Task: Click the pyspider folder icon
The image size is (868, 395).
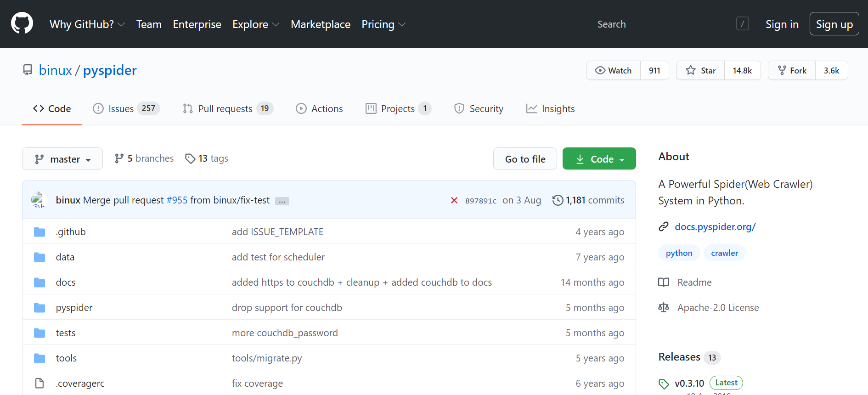Action: click(39, 308)
